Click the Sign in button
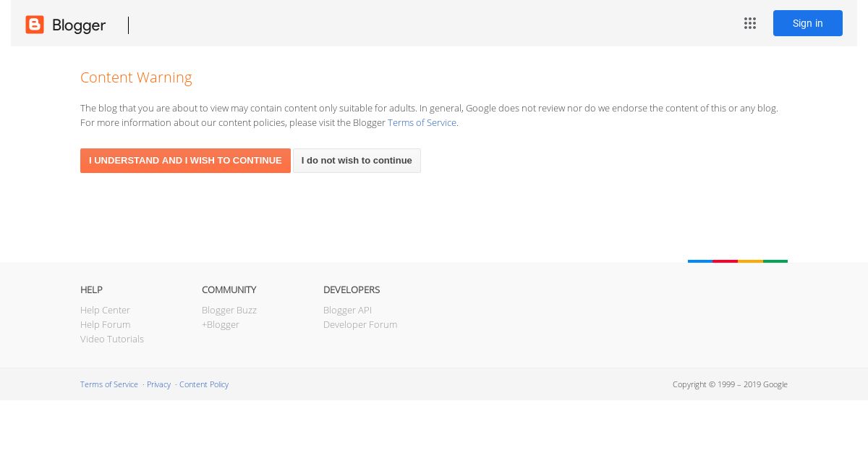Image resolution: width=868 pixels, height=456 pixels. point(808,23)
